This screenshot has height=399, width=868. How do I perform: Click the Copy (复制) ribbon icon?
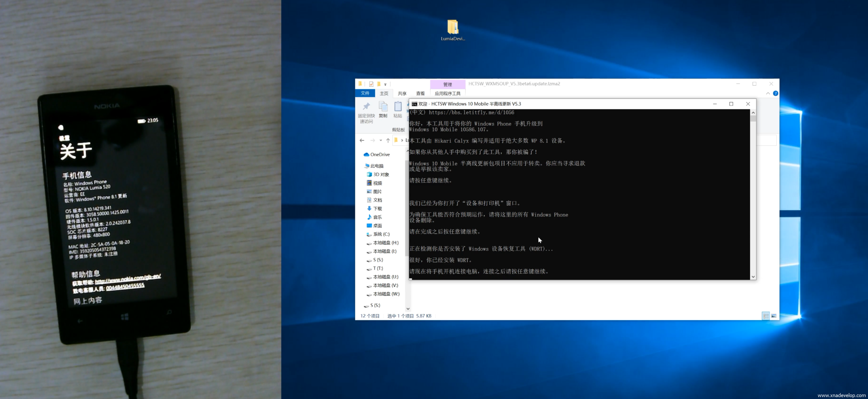click(383, 107)
